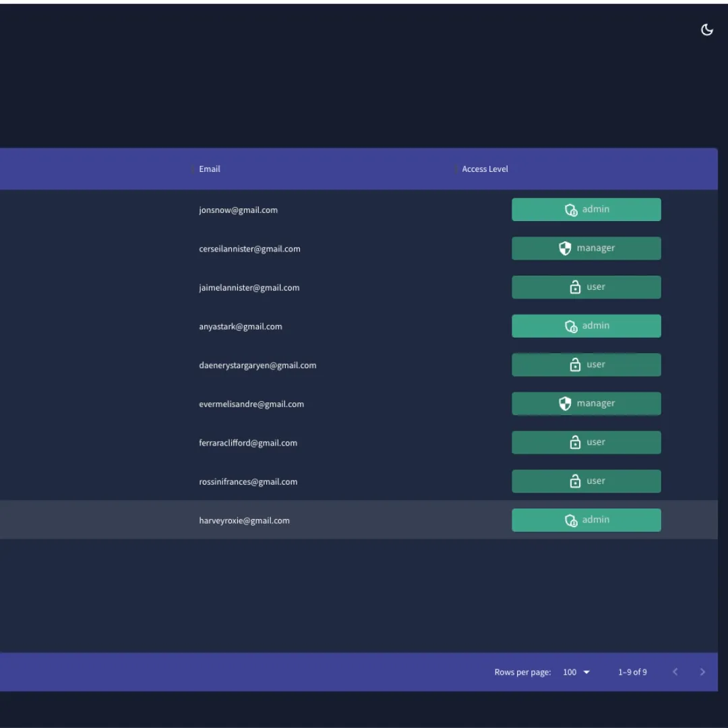This screenshot has height=728, width=728.
Task: Click the admin shield icon for jonsnow@gmail.com
Action: [571, 210]
